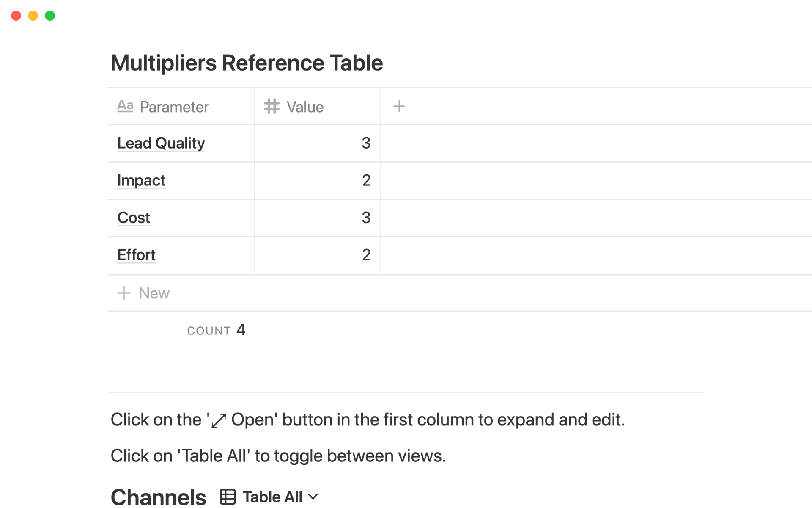Viewport: 812px width, 508px height.
Task: Click the hash icon in Value header
Action: coord(272,106)
